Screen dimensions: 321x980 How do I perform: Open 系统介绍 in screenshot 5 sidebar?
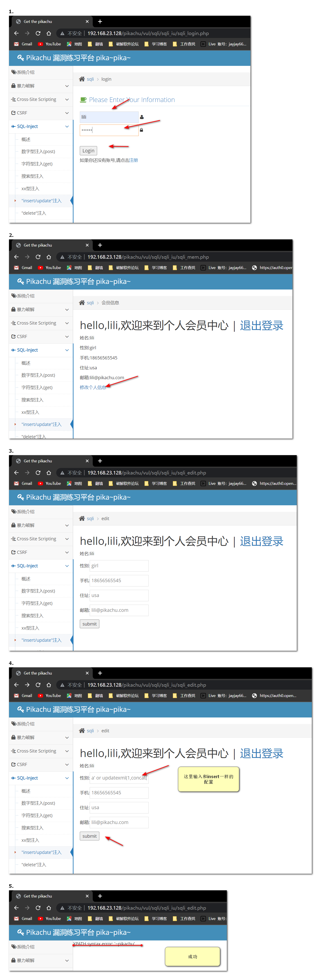[x=40, y=947]
